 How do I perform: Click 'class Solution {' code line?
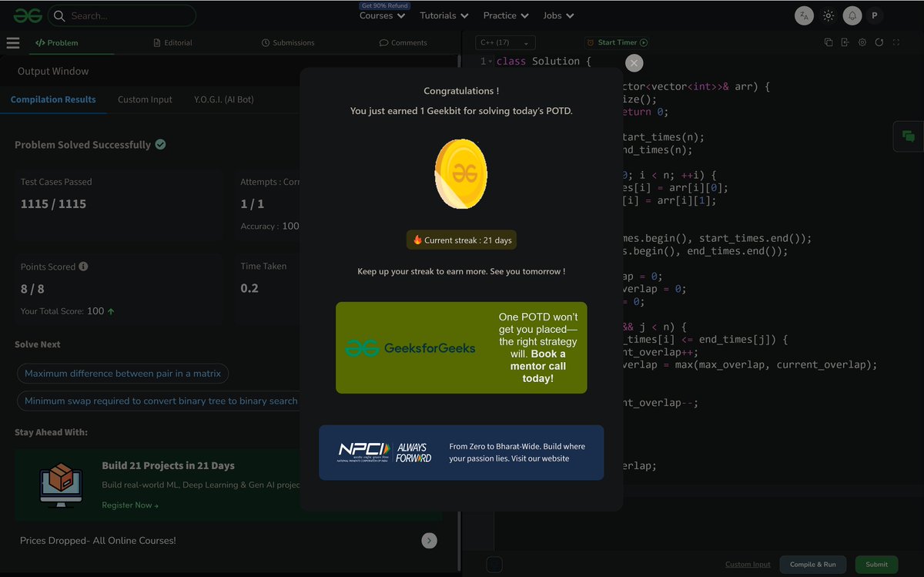[x=544, y=62]
